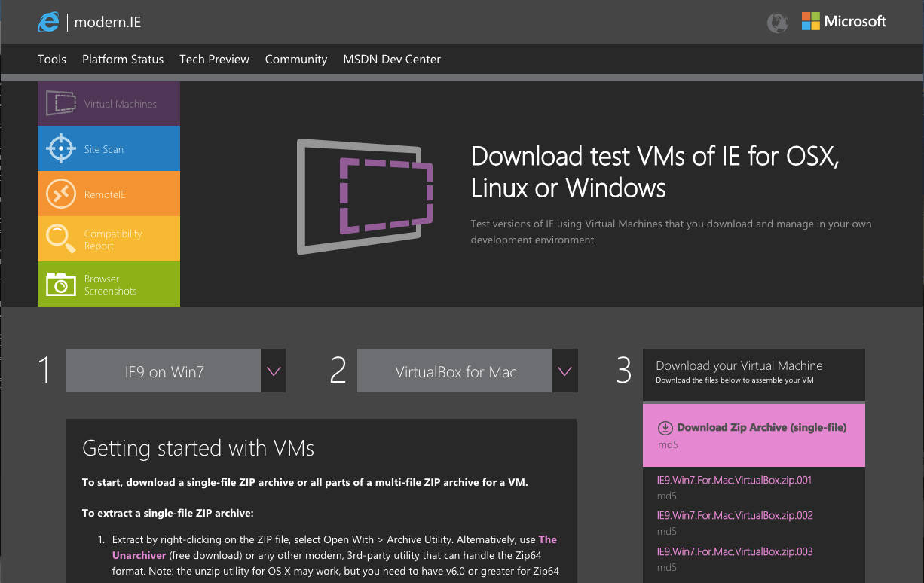924x583 pixels.
Task: Open the RemoteIE tool label
Action: coord(105,194)
